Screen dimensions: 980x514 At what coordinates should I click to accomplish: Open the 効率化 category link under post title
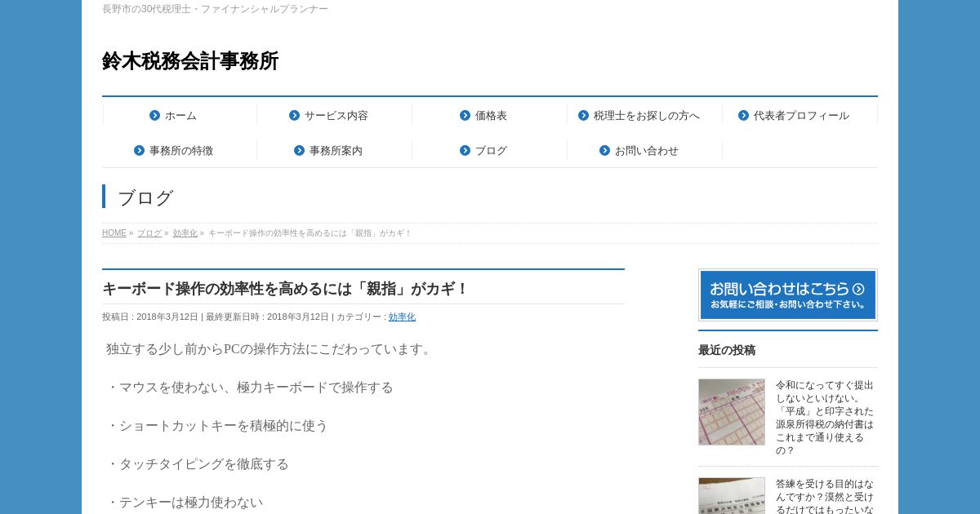(x=402, y=317)
